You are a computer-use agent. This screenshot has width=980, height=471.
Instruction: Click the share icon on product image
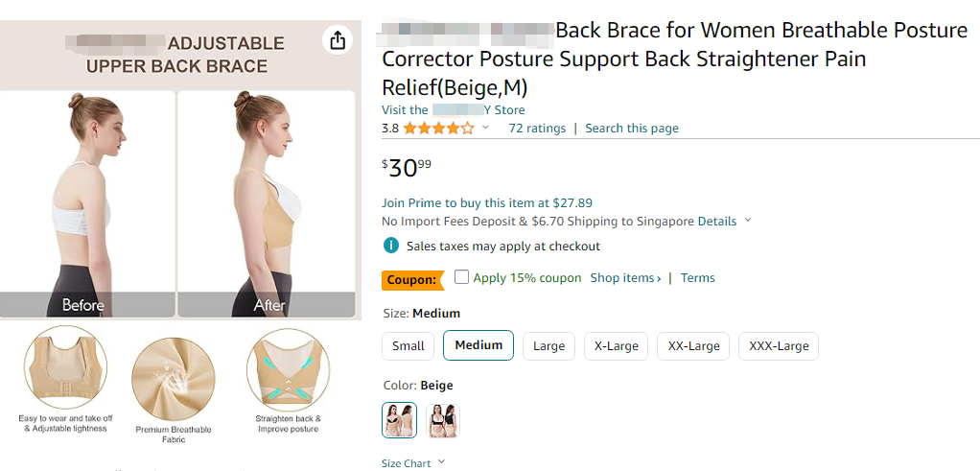(337, 40)
